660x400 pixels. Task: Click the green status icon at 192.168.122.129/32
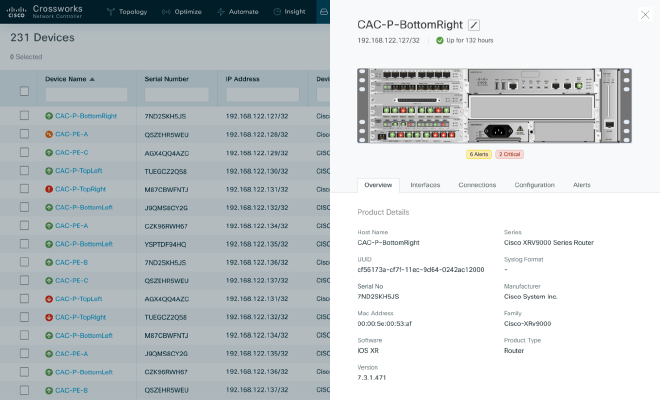coord(49,152)
